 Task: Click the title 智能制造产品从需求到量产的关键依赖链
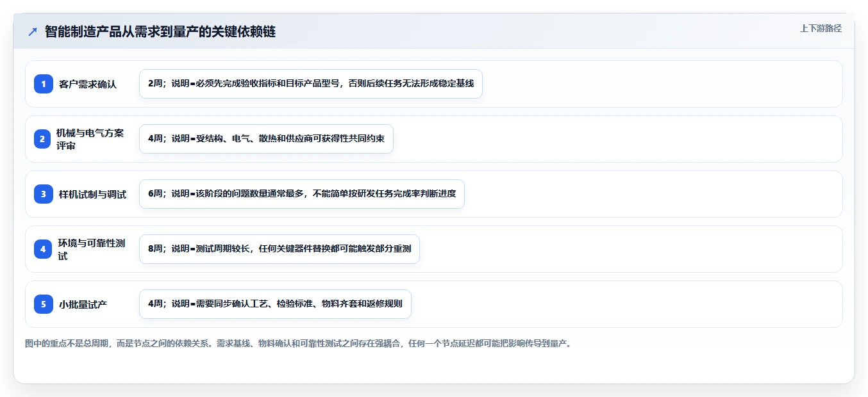(160, 31)
